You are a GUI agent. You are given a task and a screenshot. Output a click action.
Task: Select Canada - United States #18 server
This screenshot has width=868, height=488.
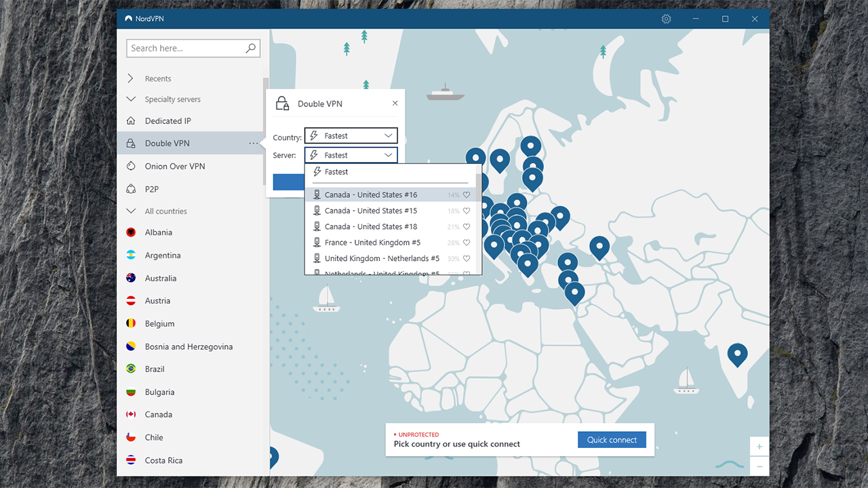pyautogui.click(x=390, y=227)
